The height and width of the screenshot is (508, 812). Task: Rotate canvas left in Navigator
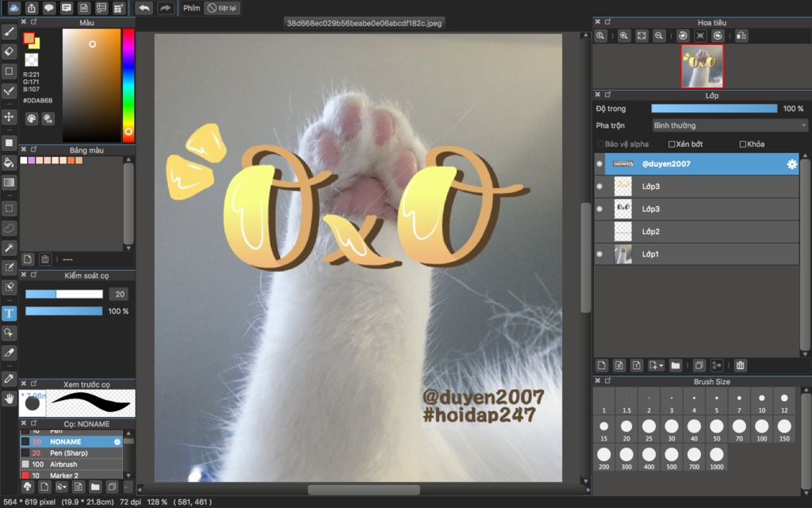coord(683,36)
